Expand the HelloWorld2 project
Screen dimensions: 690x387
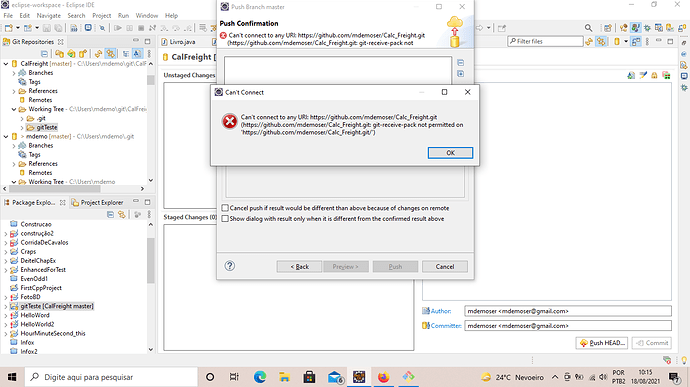coord(6,324)
